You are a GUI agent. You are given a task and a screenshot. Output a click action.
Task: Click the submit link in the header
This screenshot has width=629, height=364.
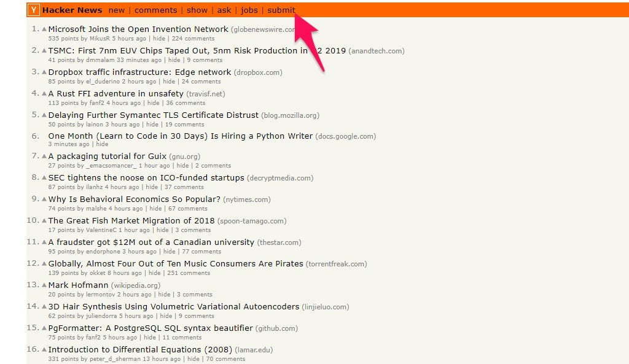click(281, 10)
